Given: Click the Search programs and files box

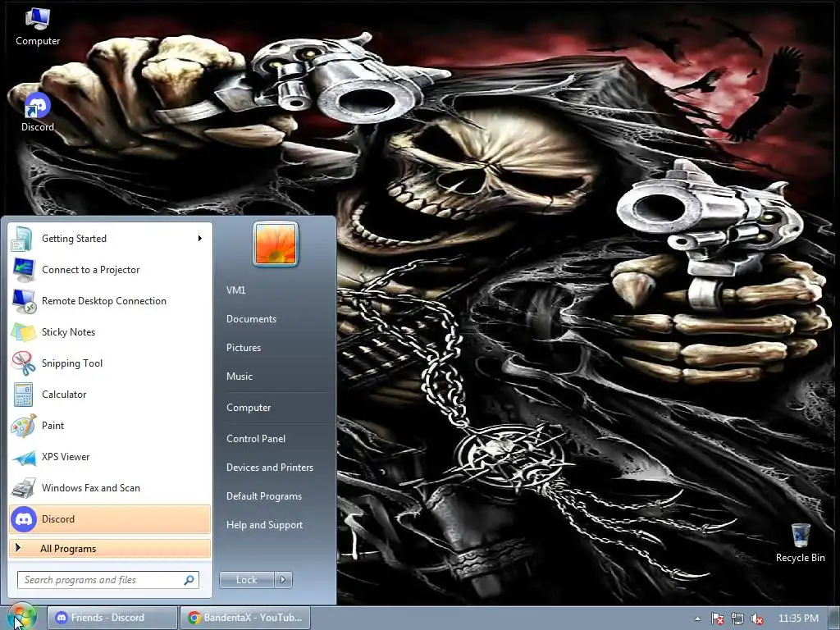Looking at the screenshot, I should [108, 580].
